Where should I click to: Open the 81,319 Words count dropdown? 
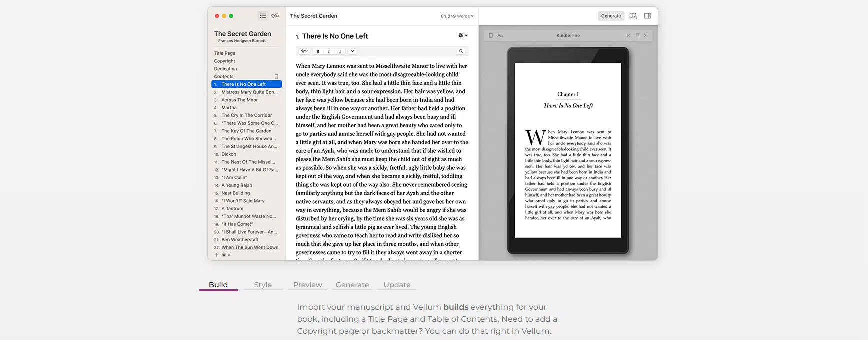457,16
